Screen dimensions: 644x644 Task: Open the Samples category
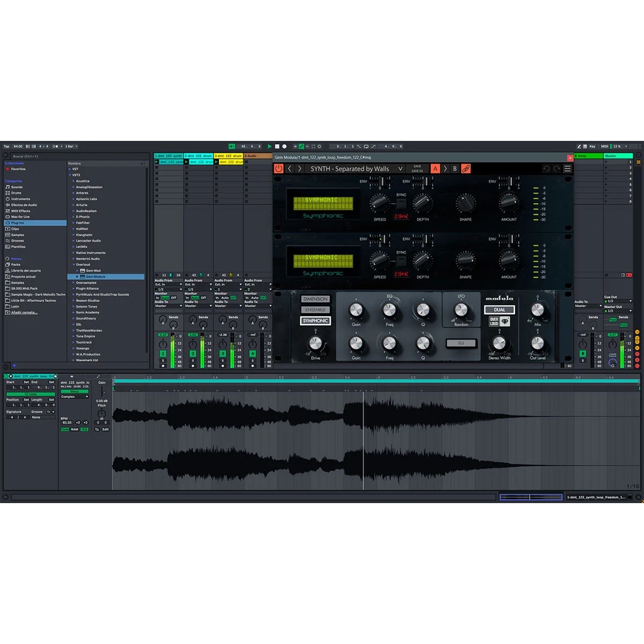[x=18, y=235]
